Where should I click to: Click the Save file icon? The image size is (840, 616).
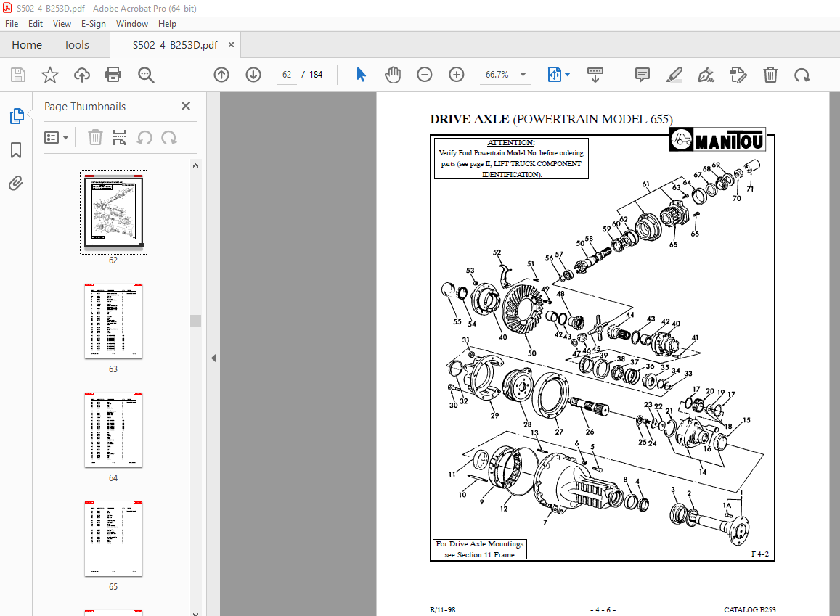coord(18,75)
